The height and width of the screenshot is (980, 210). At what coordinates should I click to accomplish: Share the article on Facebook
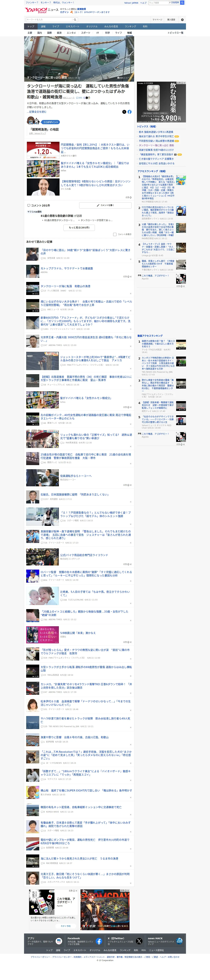[x=130, y=112]
